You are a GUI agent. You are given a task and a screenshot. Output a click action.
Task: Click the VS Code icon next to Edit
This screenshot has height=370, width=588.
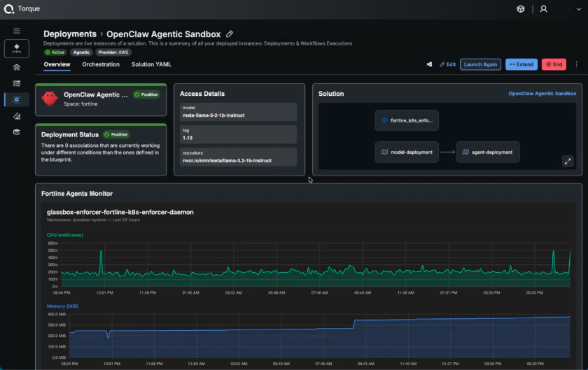point(430,64)
